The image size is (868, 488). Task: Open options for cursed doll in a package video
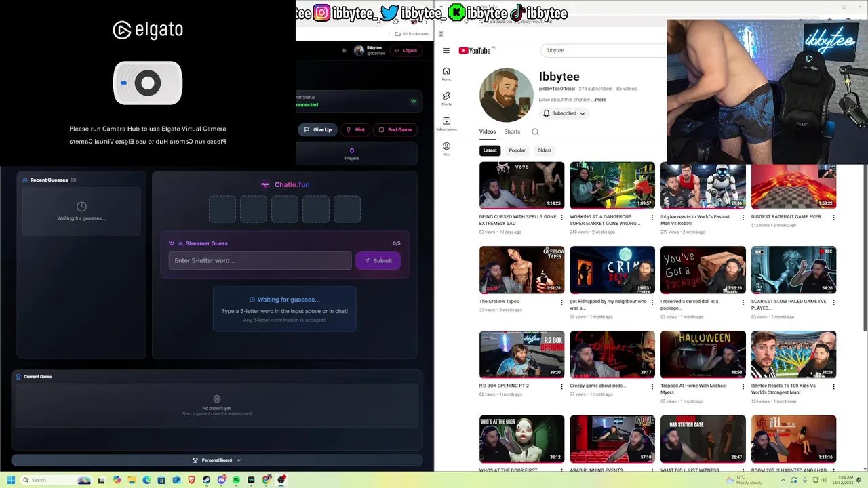coord(743,302)
